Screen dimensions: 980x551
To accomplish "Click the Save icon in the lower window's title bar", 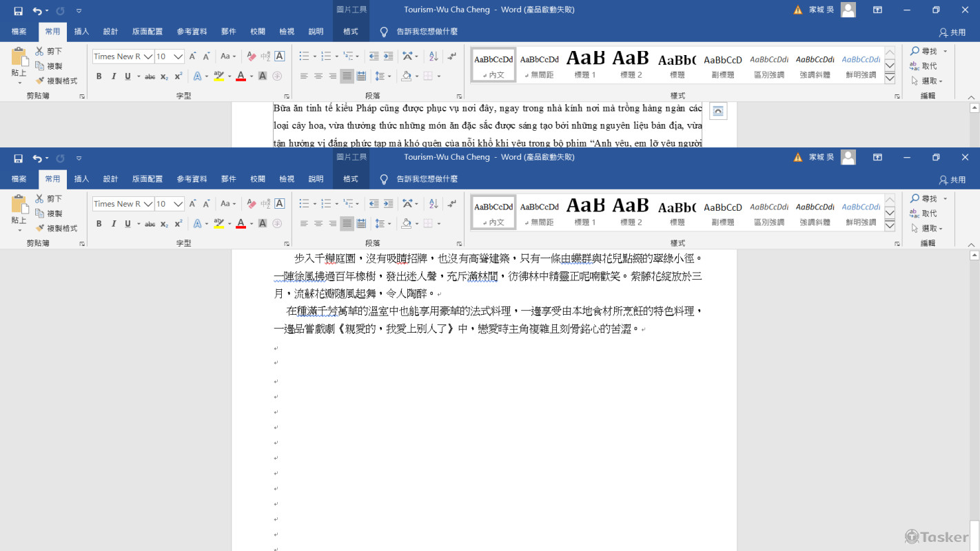I will pyautogui.click(x=19, y=158).
